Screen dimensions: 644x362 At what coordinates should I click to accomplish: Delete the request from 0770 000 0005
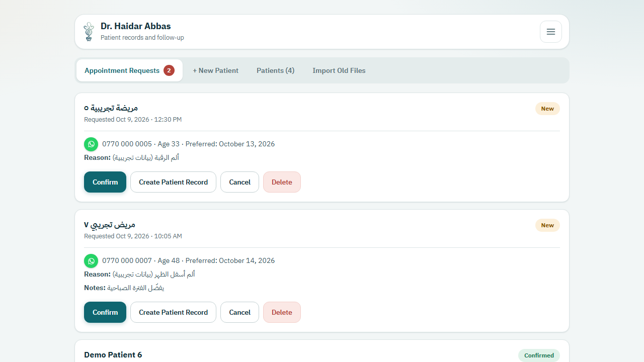coord(282,182)
